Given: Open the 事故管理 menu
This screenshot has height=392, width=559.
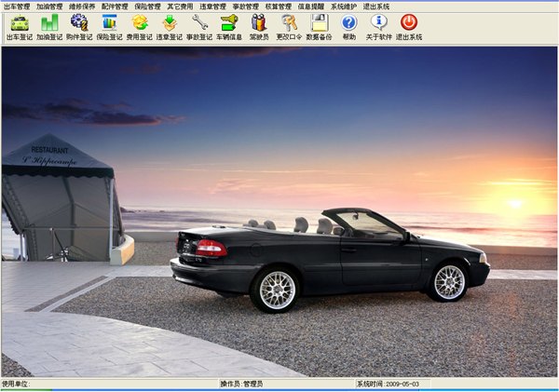Looking at the screenshot, I should click(x=246, y=7).
